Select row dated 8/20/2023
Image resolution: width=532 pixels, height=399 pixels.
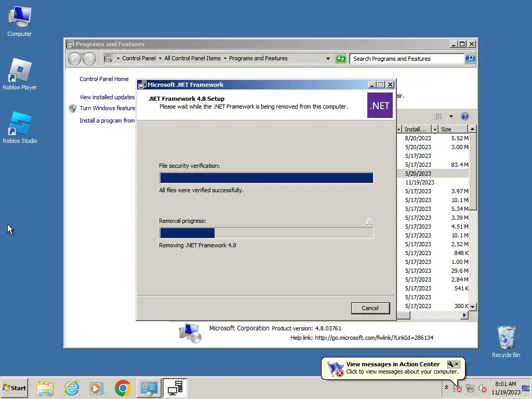pyautogui.click(x=433, y=138)
